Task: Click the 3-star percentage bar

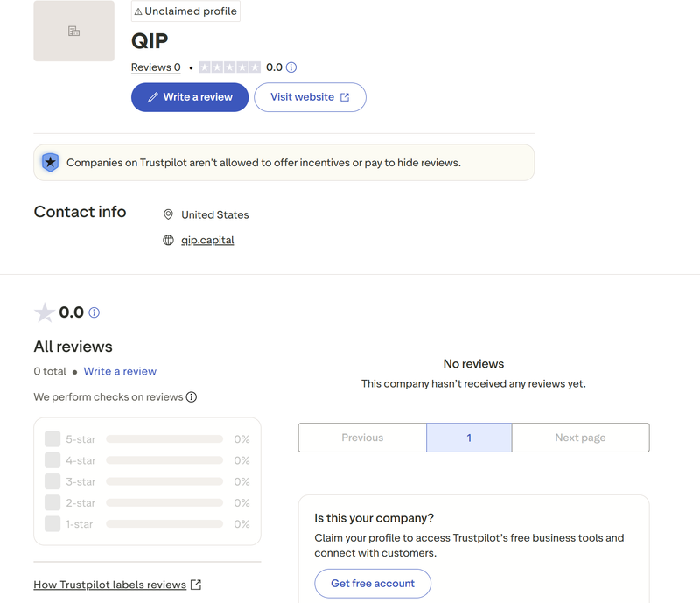Action: 164,481
